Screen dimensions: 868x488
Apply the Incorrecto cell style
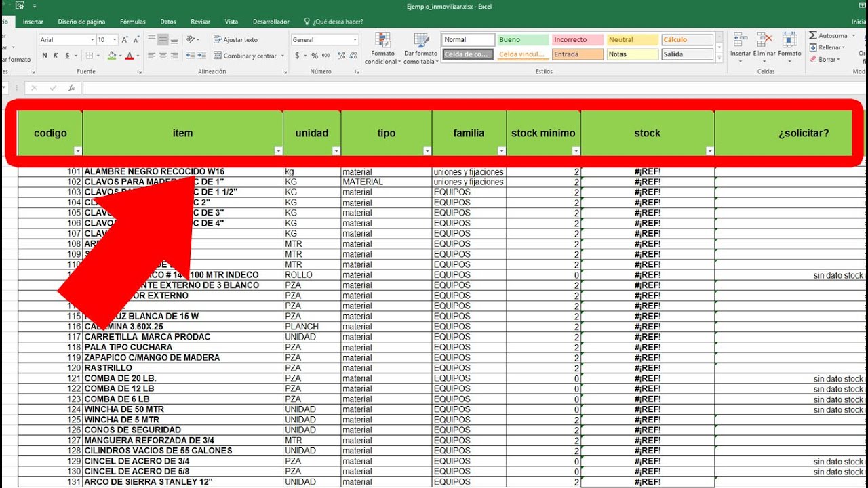(577, 40)
